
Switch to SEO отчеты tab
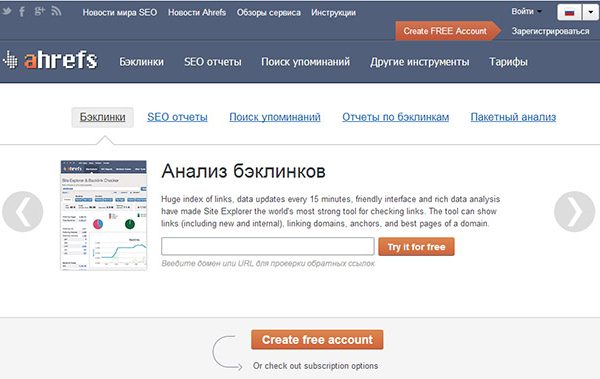pyautogui.click(x=177, y=117)
